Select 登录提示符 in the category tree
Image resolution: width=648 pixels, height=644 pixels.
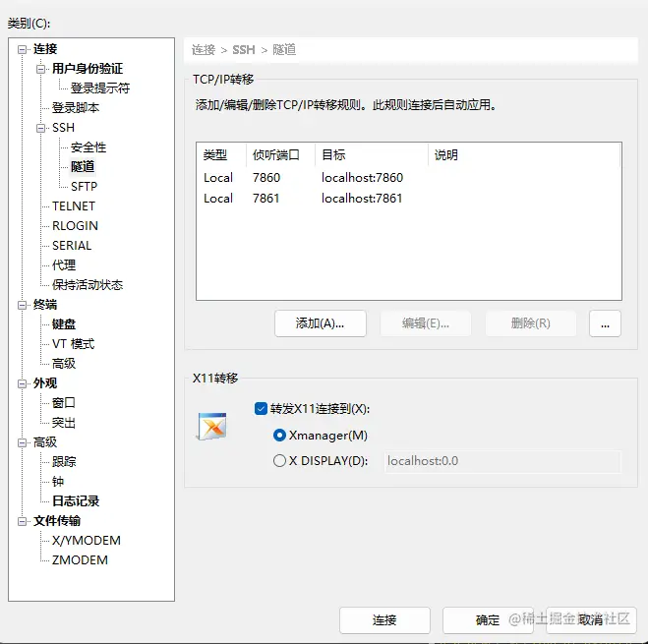pyautogui.click(x=100, y=88)
